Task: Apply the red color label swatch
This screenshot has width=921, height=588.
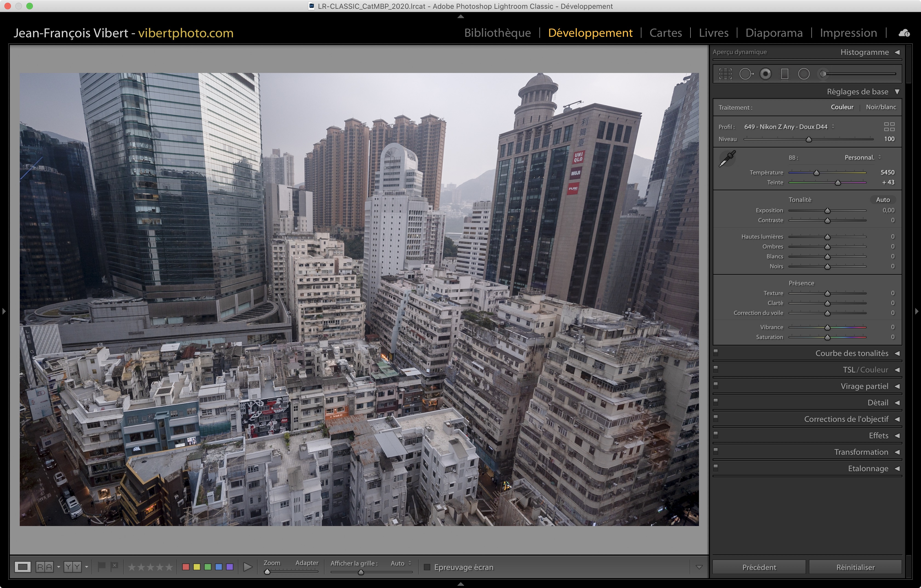Action: pyautogui.click(x=186, y=567)
